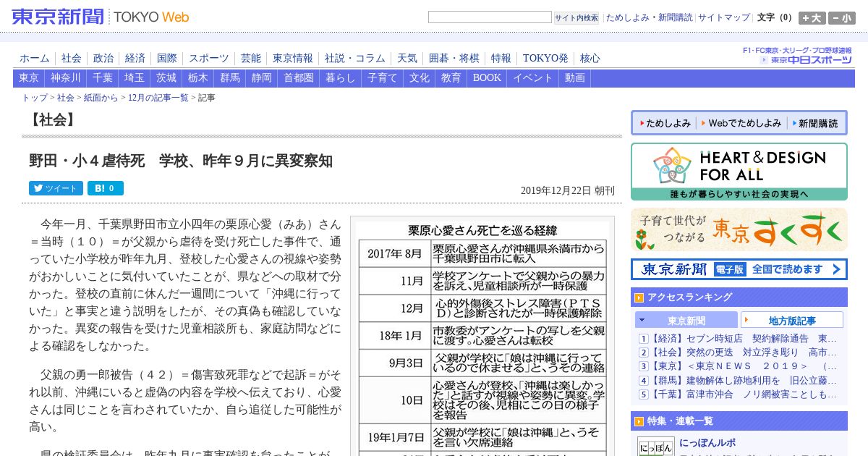The height and width of the screenshot is (456, 868).
Task: Select BOOK in the blue bar
Action: coord(487,78)
